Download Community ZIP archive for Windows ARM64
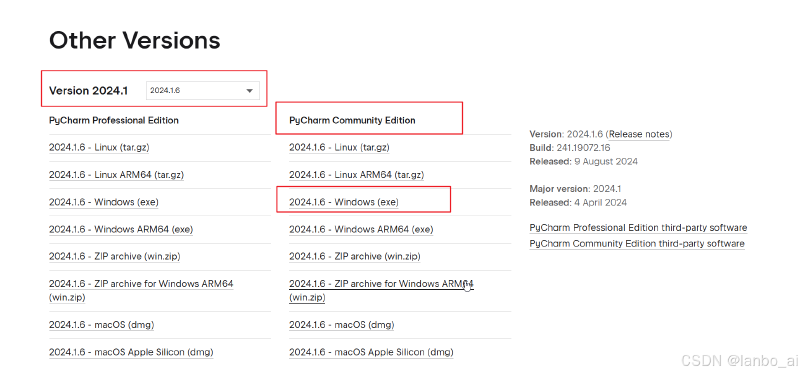The height and width of the screenshot is (374, 800). 382,290
